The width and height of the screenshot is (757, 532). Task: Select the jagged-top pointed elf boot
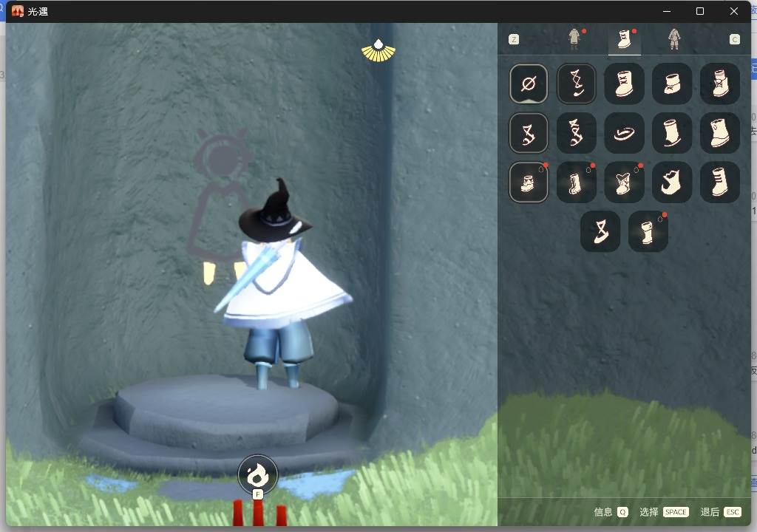(x=671, y=183)
